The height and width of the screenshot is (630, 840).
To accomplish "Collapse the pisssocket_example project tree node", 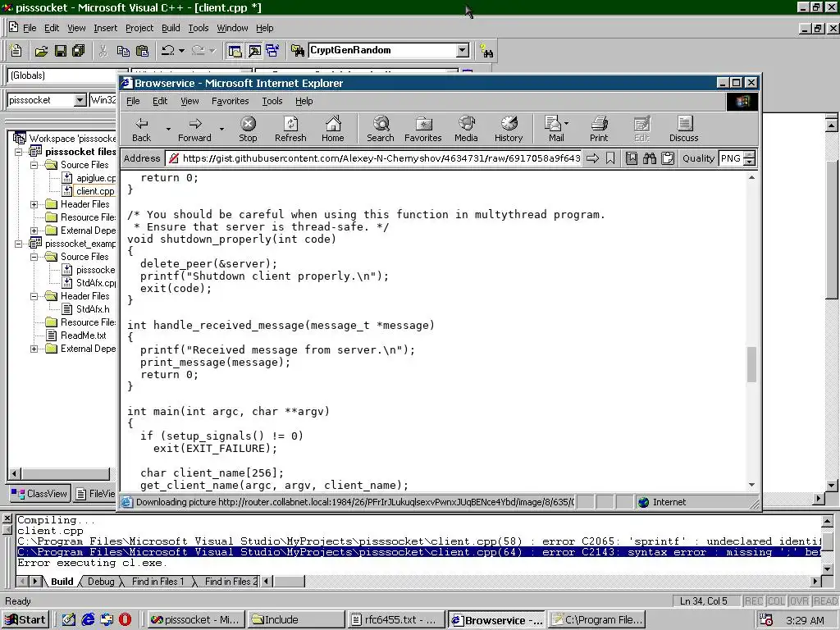I will tap(20, 244).
